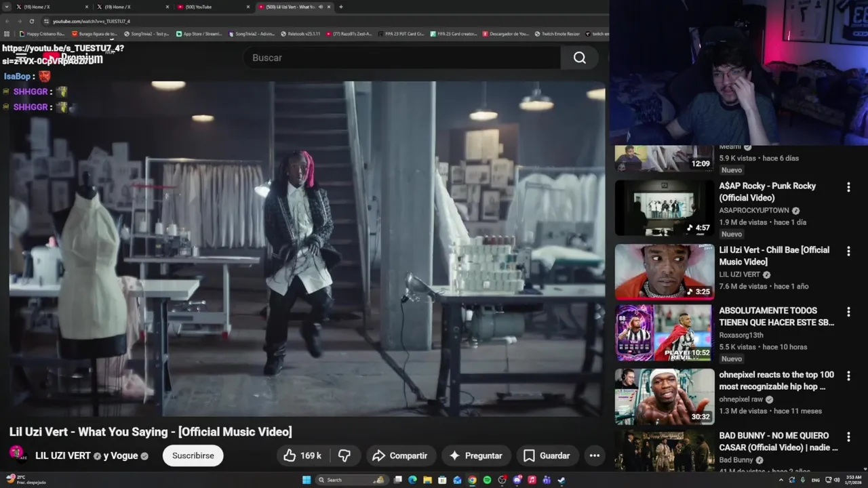This screenshot has width=868, height=488.
Task: Go forward with the browser forward arrow
Action: (x=19, y=21)
